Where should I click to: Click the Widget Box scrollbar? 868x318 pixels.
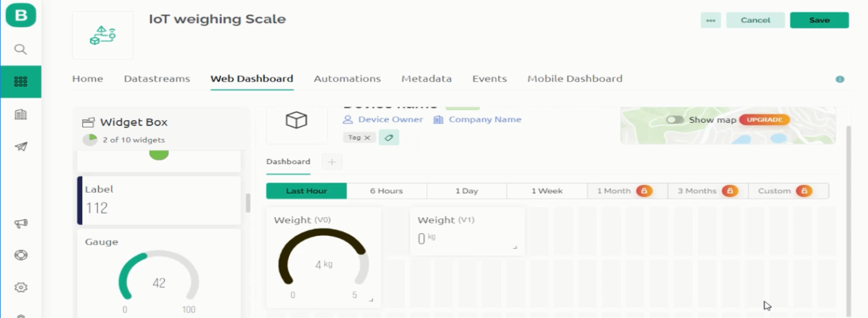click(x=248, y=202)
